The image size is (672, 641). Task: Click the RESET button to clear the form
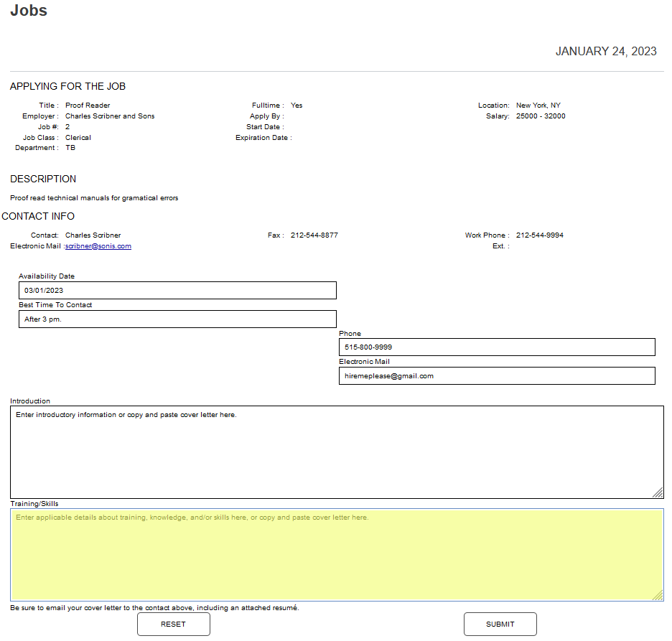pyautogui.click(x=173, y=624)
